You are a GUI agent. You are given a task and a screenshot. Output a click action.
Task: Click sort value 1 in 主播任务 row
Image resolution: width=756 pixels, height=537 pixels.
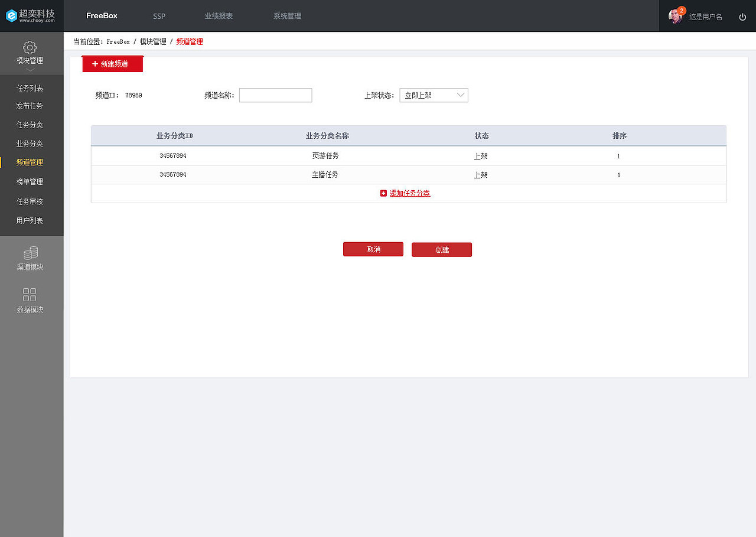coord(618,175)
